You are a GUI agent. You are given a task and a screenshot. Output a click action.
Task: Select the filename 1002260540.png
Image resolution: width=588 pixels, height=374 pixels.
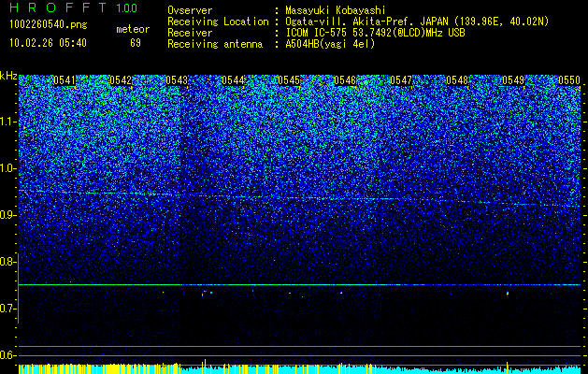[49, 25]
